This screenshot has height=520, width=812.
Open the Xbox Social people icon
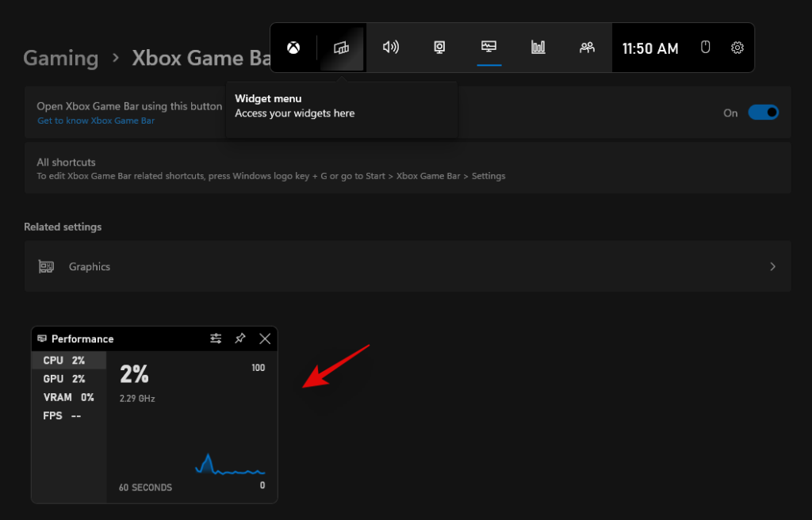(587, 48)
